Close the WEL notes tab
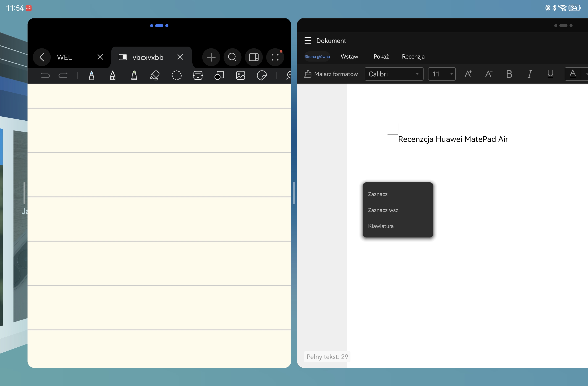588x386 pixels. pos(100,57)
